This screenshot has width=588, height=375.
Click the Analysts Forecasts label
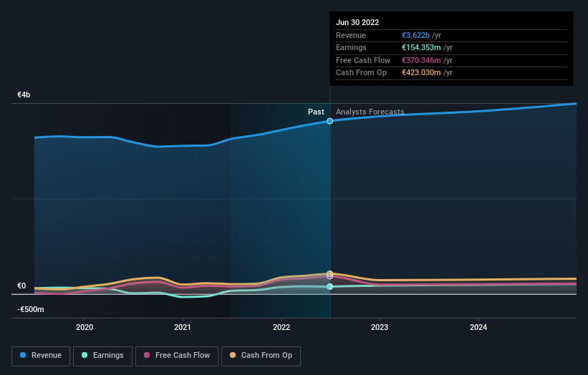point(370,112)
